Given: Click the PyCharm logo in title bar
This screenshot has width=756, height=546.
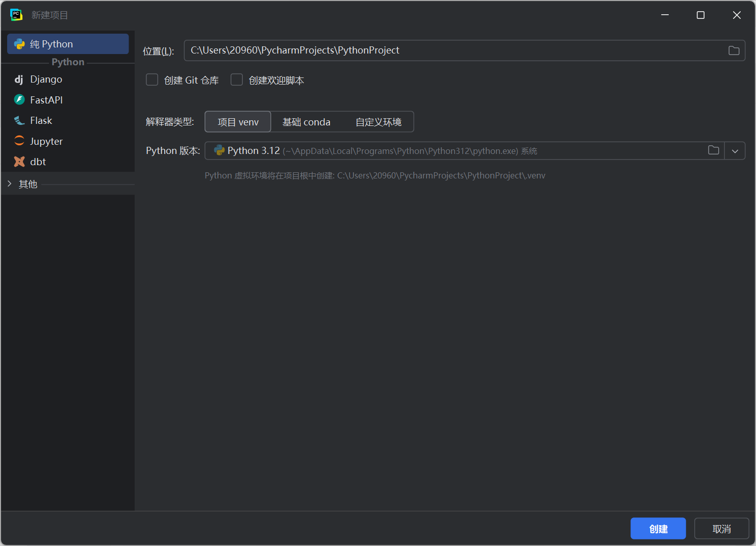Looking at the screenshot, I should click(x=16, y=15).
